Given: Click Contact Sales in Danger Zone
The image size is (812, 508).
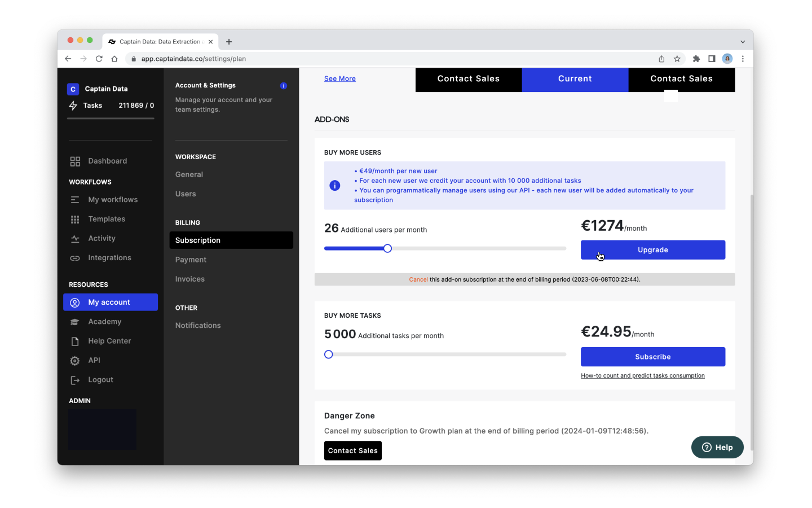Looking at the screenshot, I should (x=353, y=450).
